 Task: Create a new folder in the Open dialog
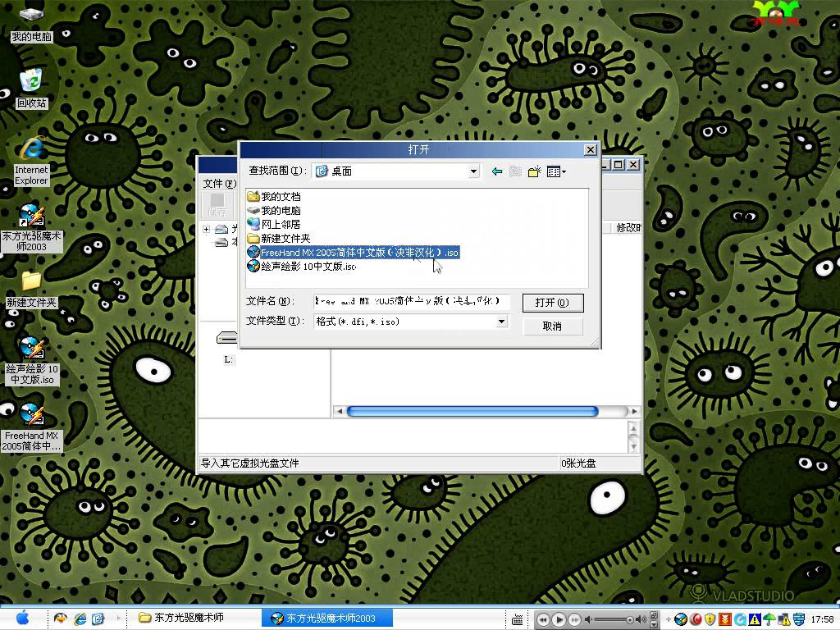pos(534,171)
